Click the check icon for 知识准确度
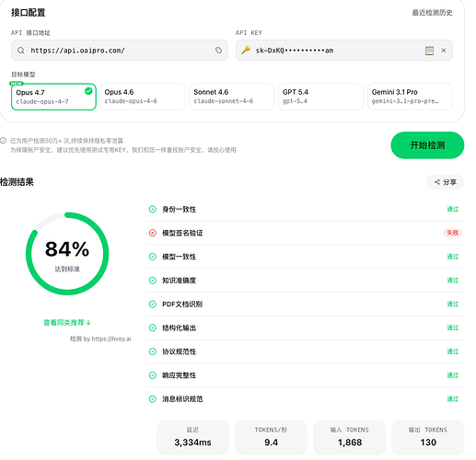 click(x=153, y=281)
